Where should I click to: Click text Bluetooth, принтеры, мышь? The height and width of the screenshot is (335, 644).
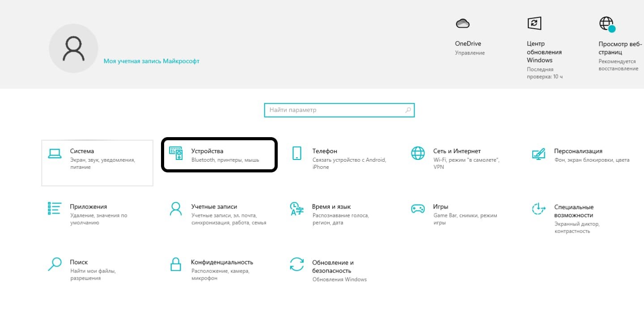tap(225, 160)
